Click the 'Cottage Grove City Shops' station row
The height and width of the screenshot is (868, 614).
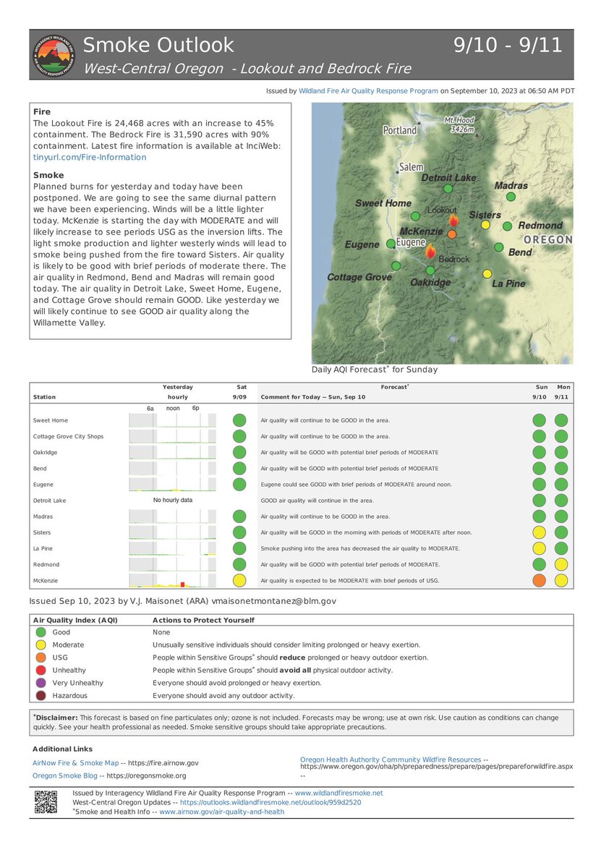tap(302, 436)
